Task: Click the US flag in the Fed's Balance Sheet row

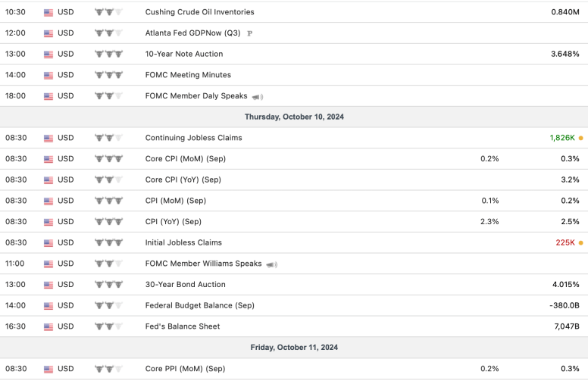Action: point(49,326)
